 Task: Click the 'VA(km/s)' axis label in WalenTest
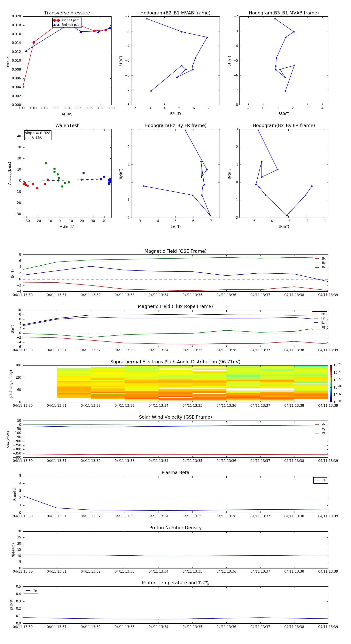(x=67, y=227)
